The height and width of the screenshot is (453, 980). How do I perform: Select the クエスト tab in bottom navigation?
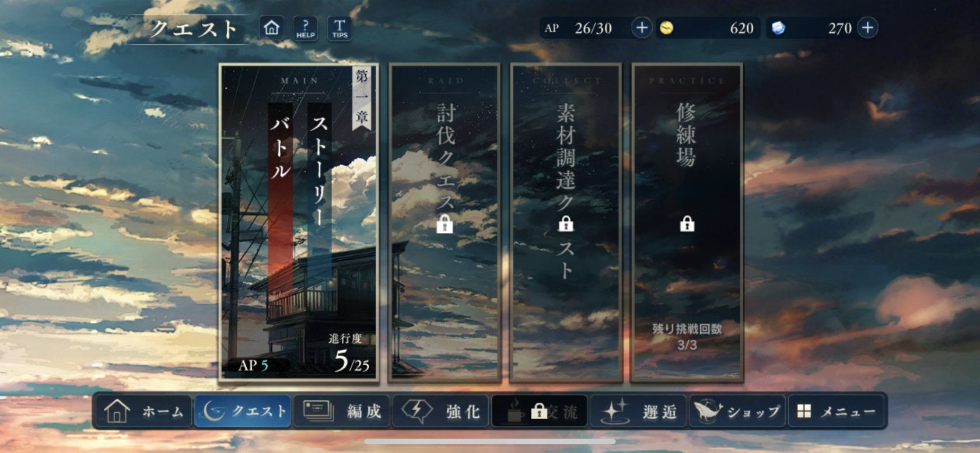coord(243,411)
